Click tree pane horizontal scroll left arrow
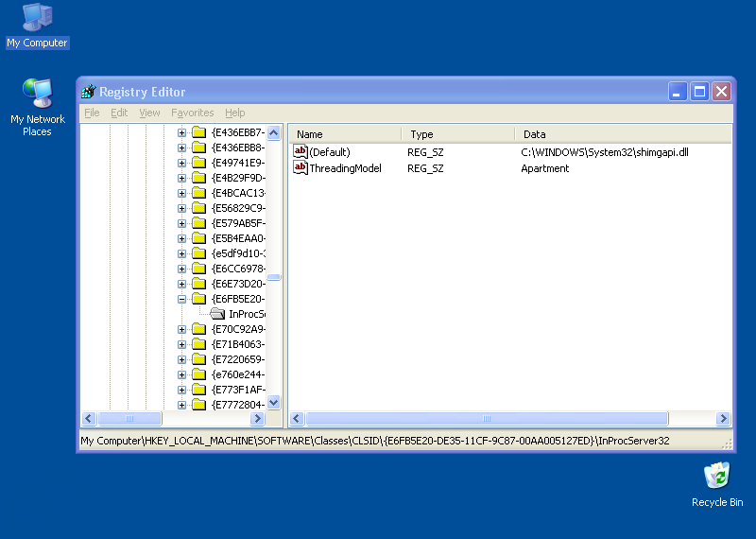 click(x=89, y=418)
